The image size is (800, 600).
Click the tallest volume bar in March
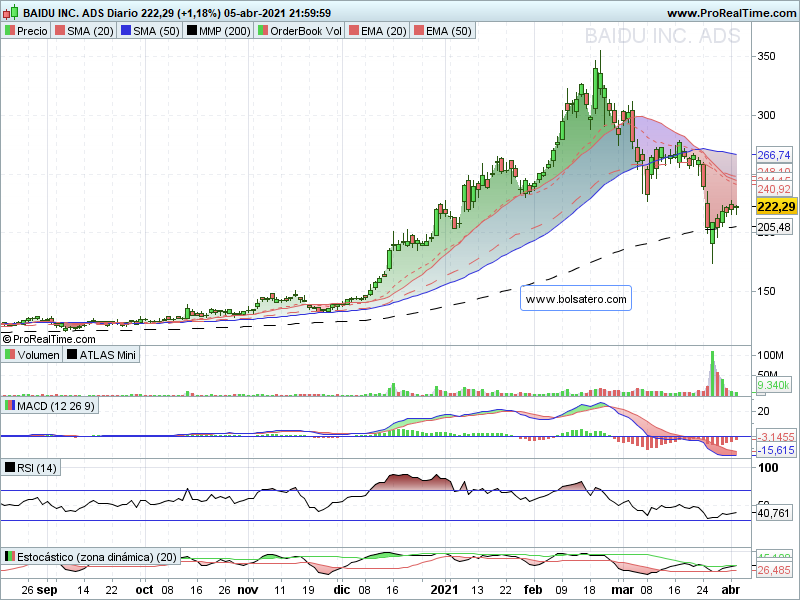712,373
